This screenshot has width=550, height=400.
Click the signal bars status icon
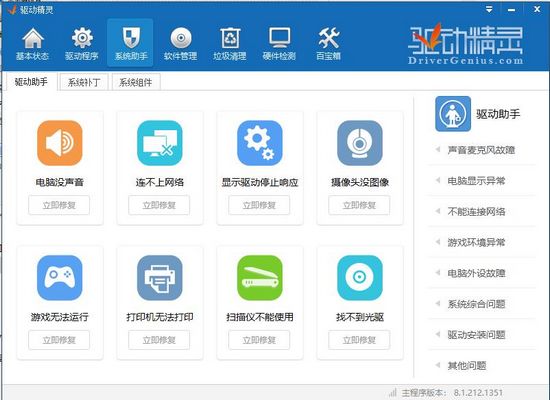(x=393, y=392)
